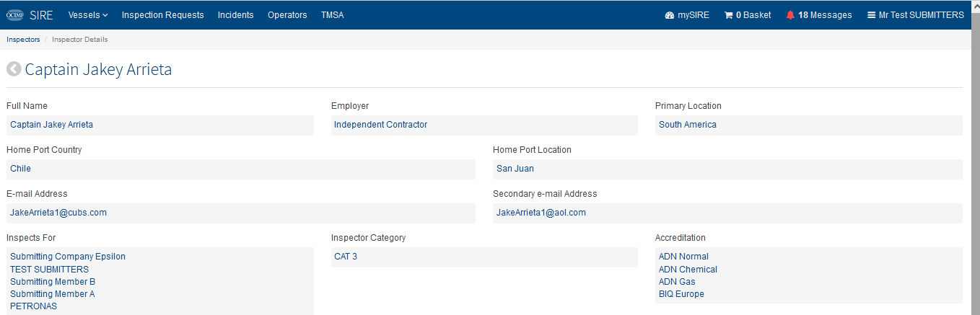This screenshot has width=980, height=315.
Task: View the 18 Messages link
Action: pos(819,15)
